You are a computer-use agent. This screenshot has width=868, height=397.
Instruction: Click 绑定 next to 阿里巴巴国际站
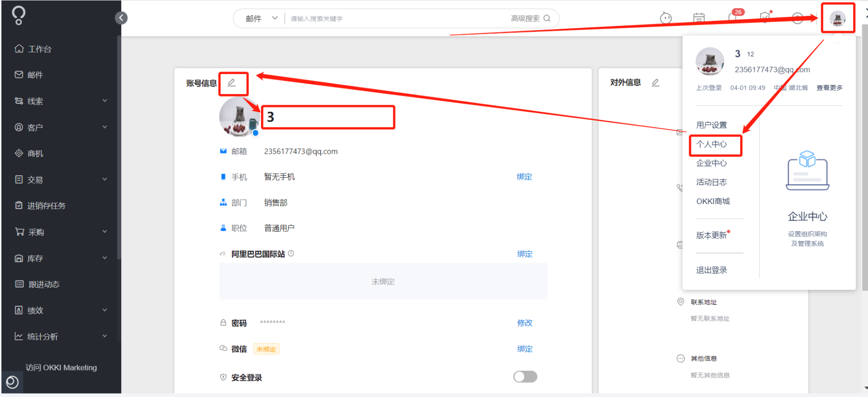[524, 254]
